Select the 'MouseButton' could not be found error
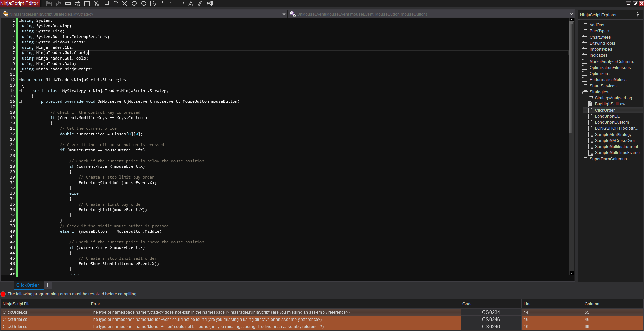Screen dimensions: 644x331 [322, 327]
